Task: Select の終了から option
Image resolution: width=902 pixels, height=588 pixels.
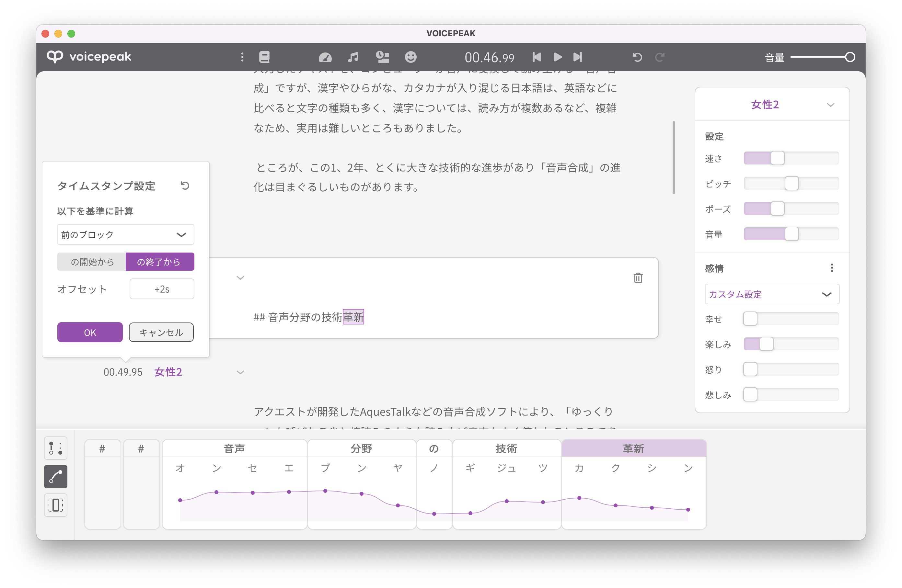Action: pyautogui.click(x=159, y=262)
